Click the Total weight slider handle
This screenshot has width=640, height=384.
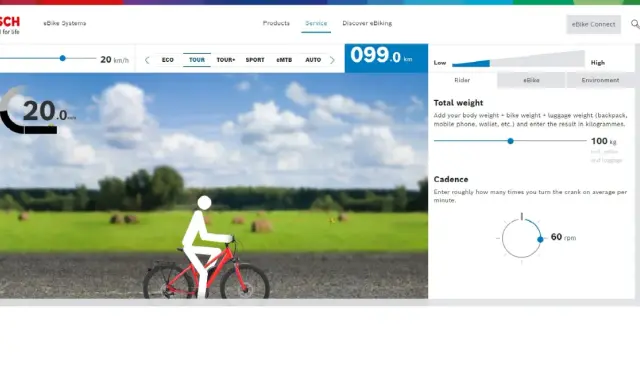(x=510, y=141)
